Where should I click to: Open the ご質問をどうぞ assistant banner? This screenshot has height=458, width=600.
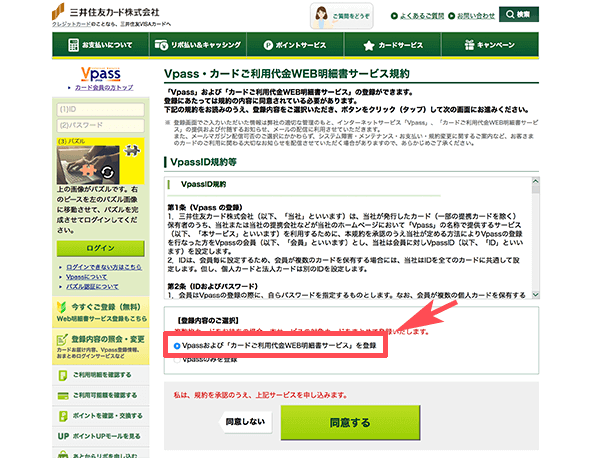coord(342,16)
